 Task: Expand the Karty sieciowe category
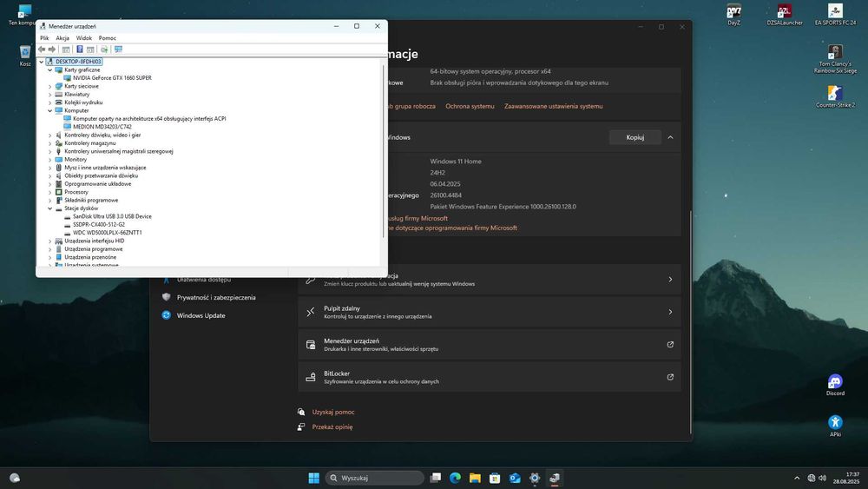pos(49,86)
